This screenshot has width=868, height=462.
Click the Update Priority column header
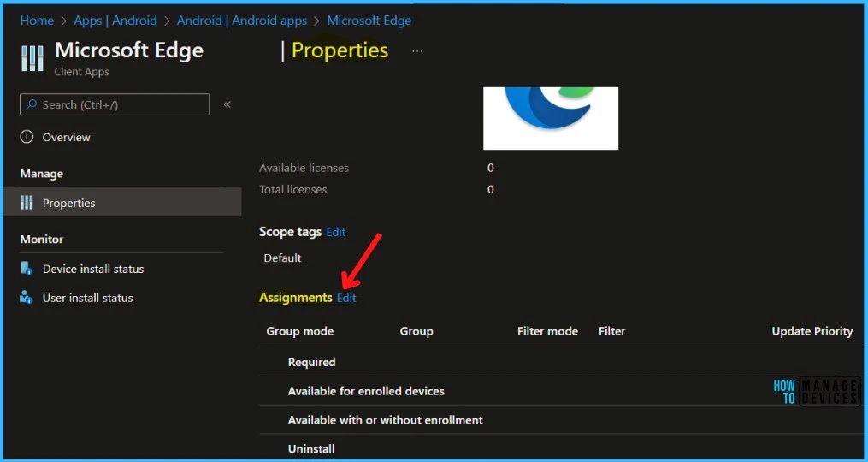tap(812, 331)
